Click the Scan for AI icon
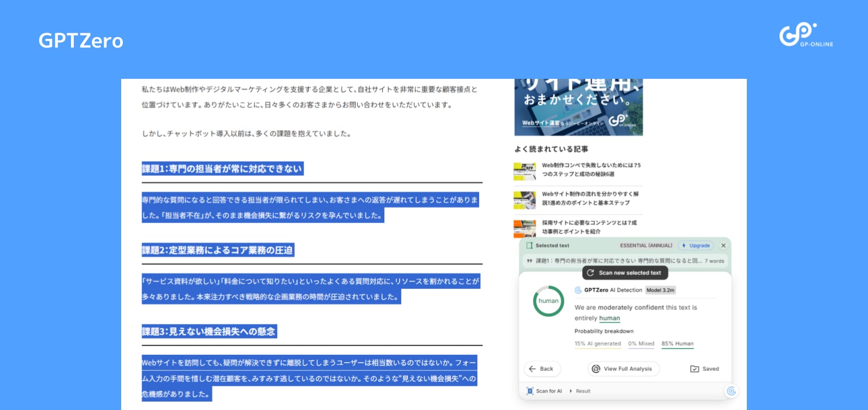Screen dimensions: 868x410 530,391
